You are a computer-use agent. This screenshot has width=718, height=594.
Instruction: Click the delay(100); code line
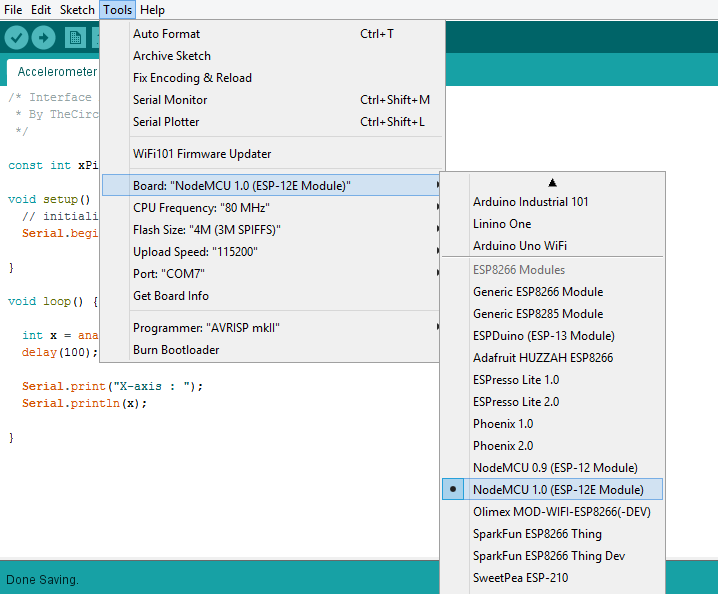(60, 353)
